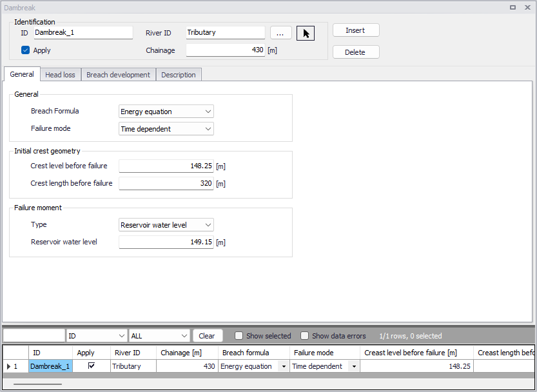Select the 148.25 crest level table cell
Viewport: 537px width, 392px height.
pyautogui.click(x=417, y=366)
